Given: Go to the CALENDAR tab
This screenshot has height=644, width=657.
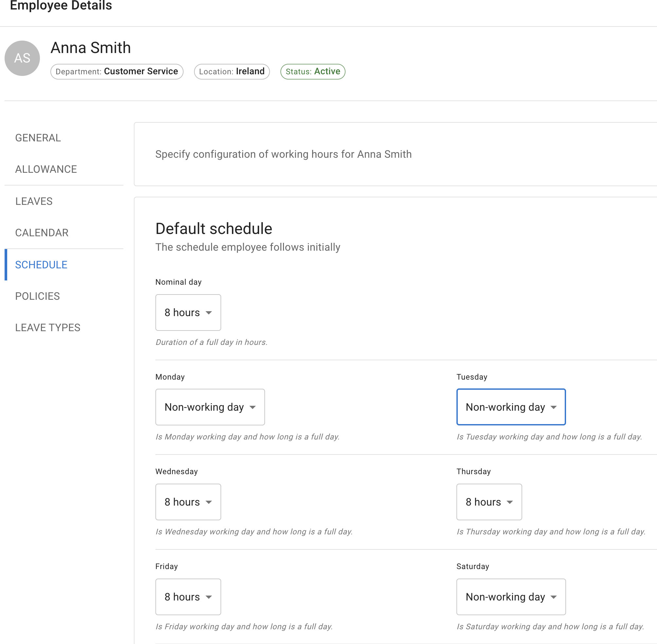Looking at the screenshot, I should click(42, 233).
